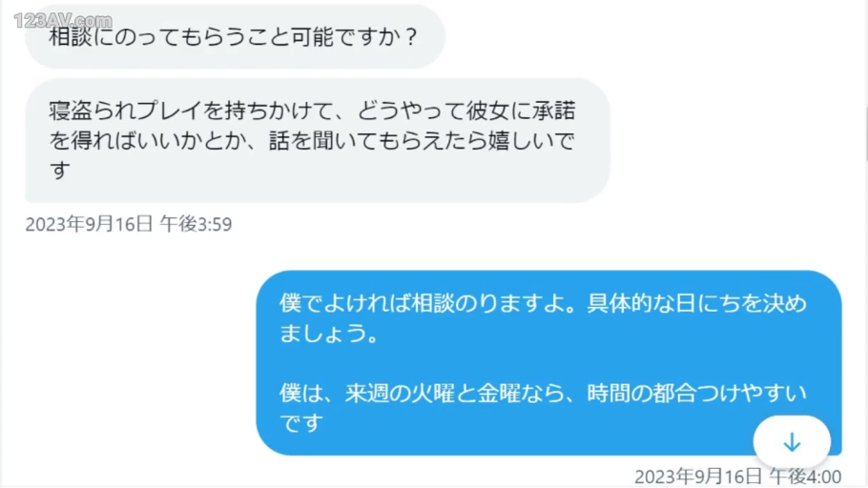Click the ましょう。 line in blue bubble
Image resolution: width=868 pixels, height=488 pixels.
tap(329, 333)
